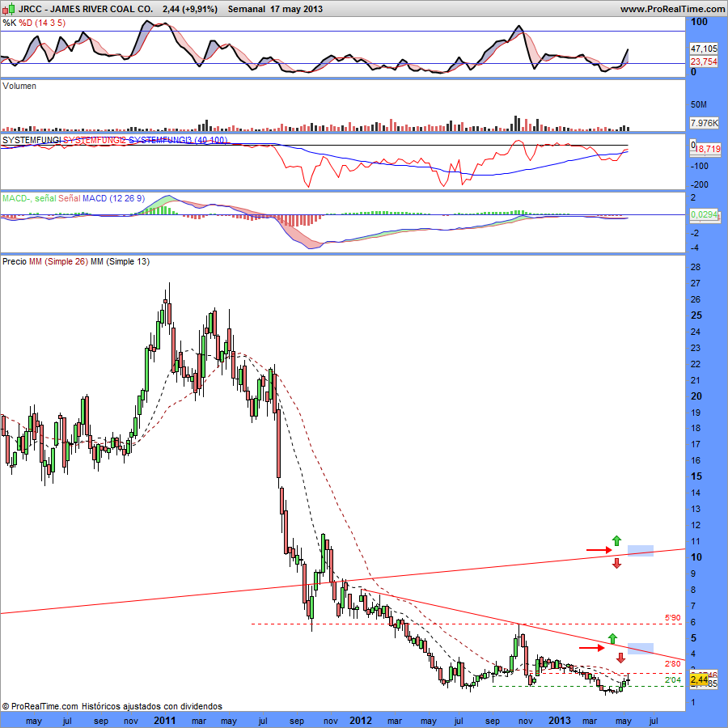Select the SYSTEMFUNGI3 (40 100) indicator label
Viewport: 728px width, 728px height.
tap(178, 140)
